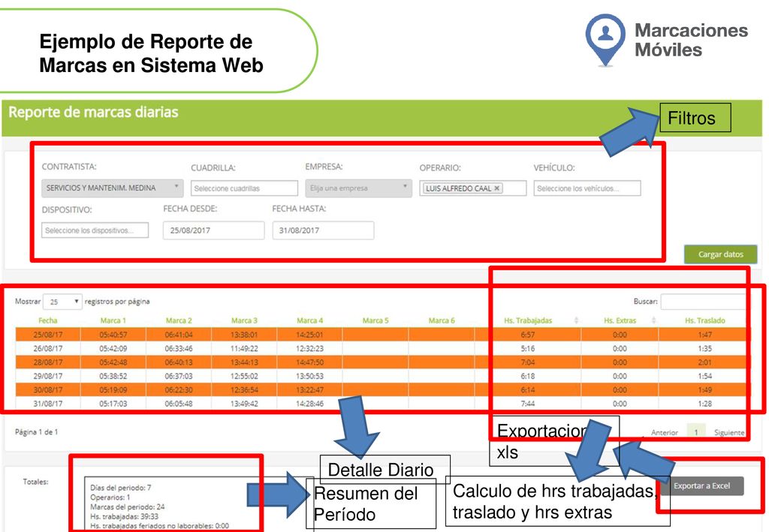This screenshot has height=532, width=769.
Task: Go to Anterior page
Action: [x=664, y=432]
